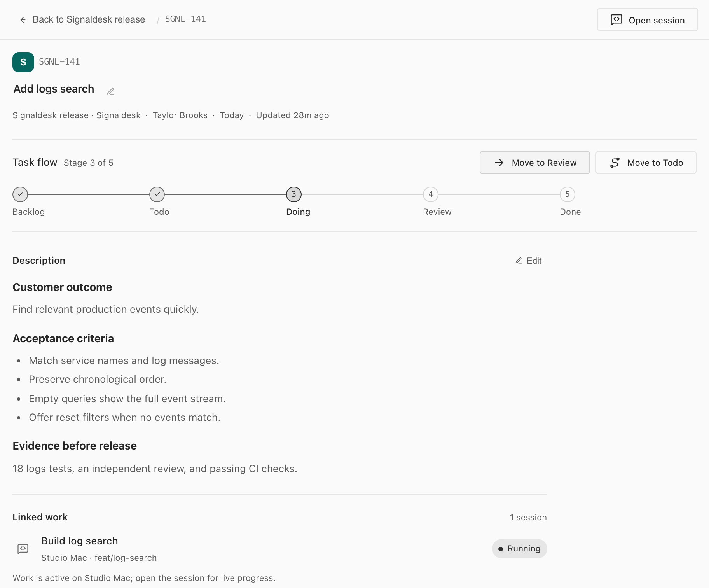Click Move to Review button
This screenshot has height=588, width=709.
tap(534, 163)
